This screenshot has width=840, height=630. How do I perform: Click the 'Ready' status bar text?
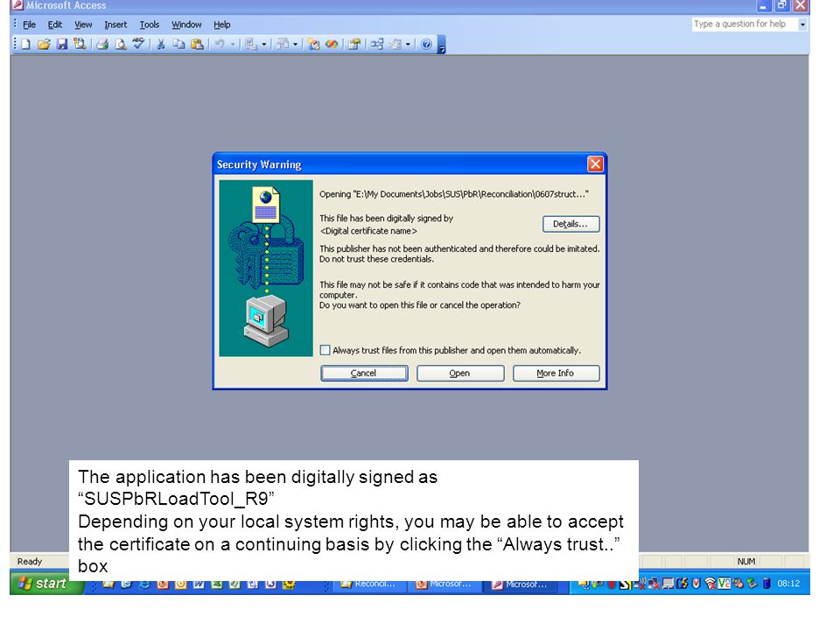click(x=30, y=562)
